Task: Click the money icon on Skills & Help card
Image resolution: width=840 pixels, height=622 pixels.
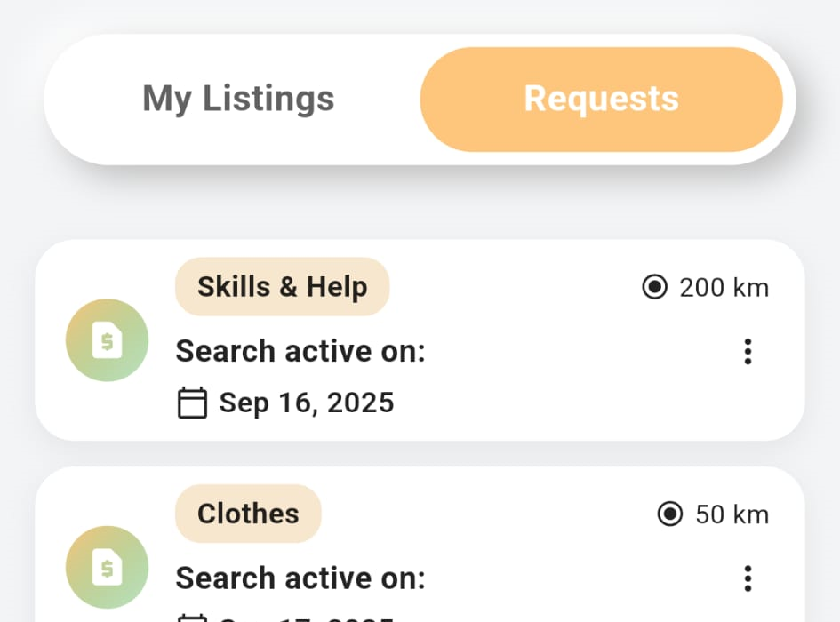Action: point(107,340)
